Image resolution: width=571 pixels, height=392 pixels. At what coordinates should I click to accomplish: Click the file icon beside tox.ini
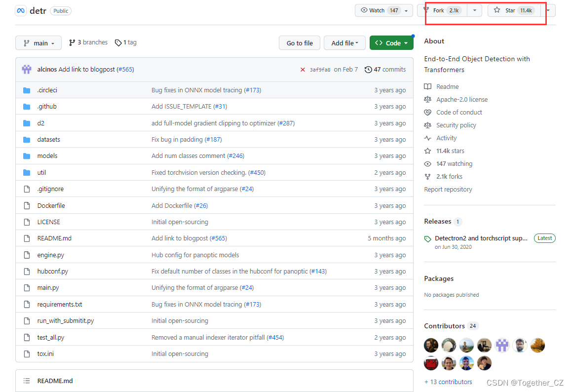coord(27,354)
